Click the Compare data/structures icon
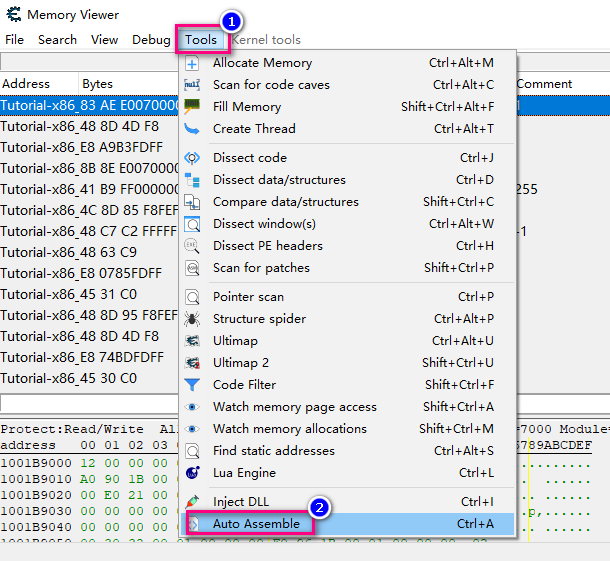This screenshot has height=561, width=610. 192,202
